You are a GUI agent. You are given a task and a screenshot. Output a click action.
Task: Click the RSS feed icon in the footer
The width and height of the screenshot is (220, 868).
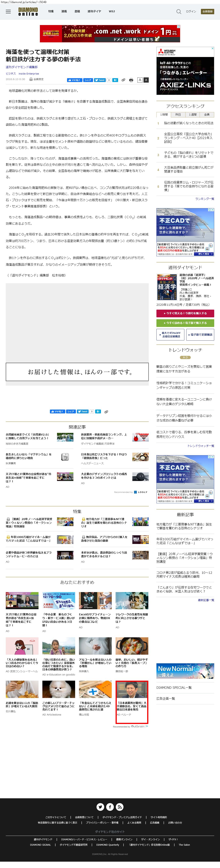120,807
